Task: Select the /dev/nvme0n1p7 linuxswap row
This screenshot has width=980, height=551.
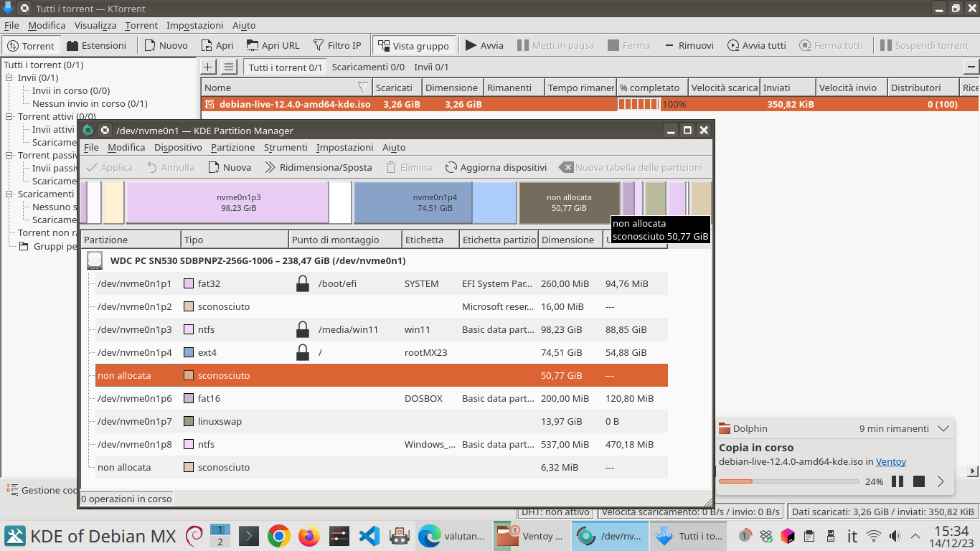Action: tap(382, 421)
